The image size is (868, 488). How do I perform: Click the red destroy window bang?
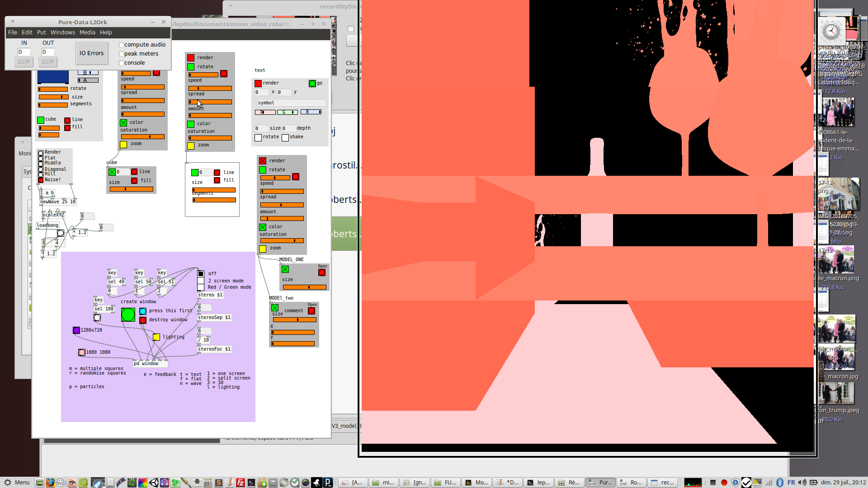143,320
